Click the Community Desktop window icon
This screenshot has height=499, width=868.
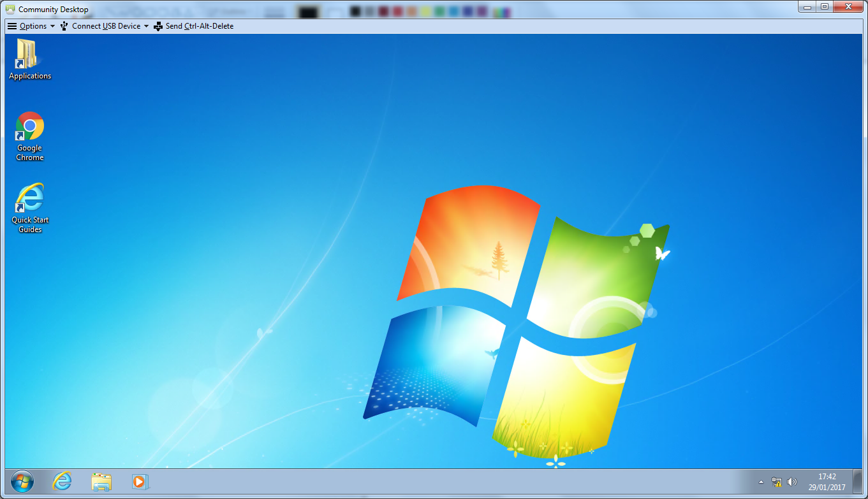[10, 10]
